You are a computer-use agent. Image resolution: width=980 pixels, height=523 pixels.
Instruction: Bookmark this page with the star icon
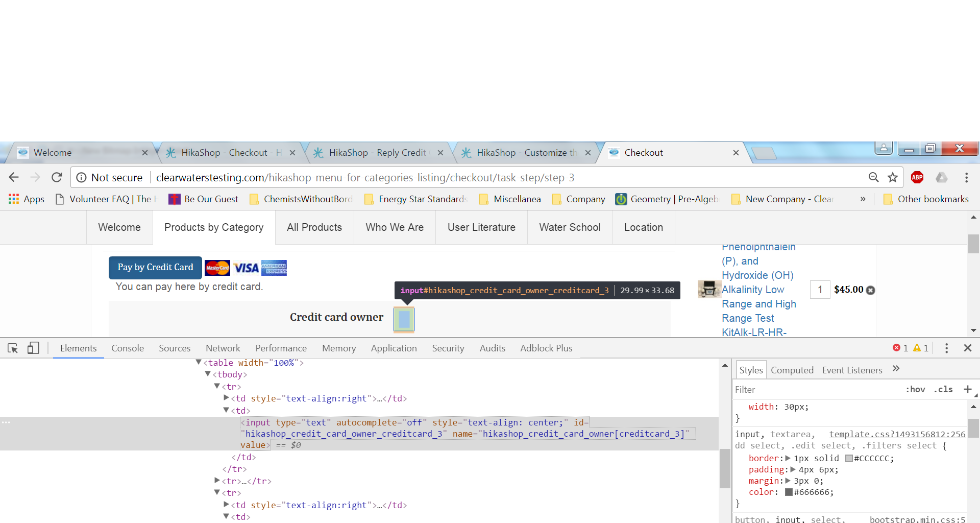893,177
